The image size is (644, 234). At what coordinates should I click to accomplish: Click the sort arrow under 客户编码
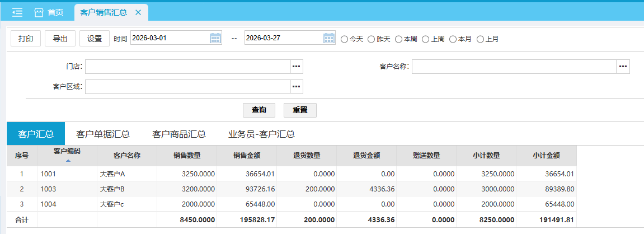coord(68,161)
